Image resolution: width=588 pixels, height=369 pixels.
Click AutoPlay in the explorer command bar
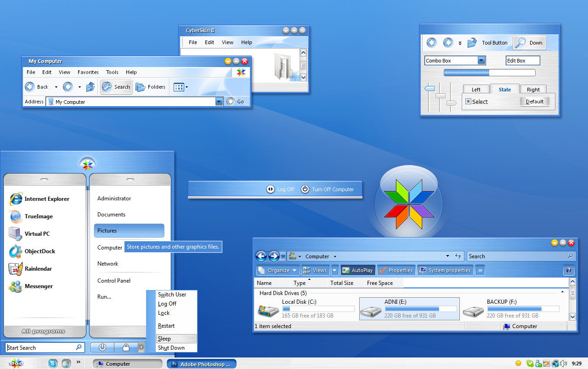(358, 270)
